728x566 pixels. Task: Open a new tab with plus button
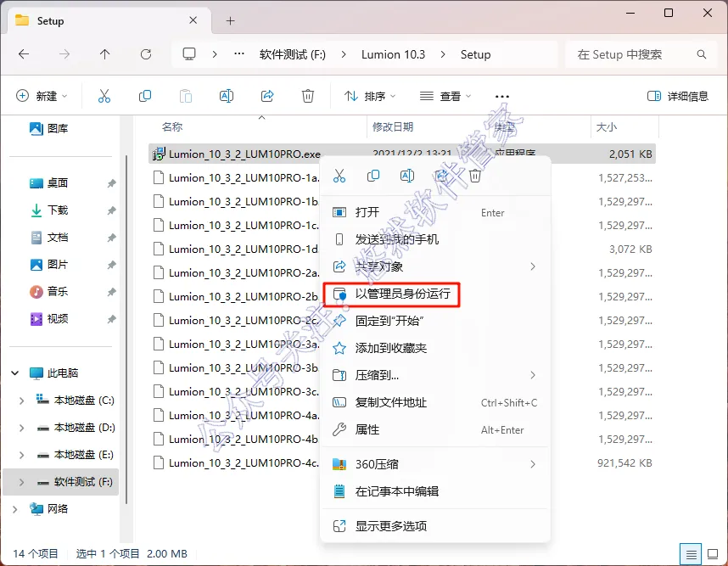point(230,21)
